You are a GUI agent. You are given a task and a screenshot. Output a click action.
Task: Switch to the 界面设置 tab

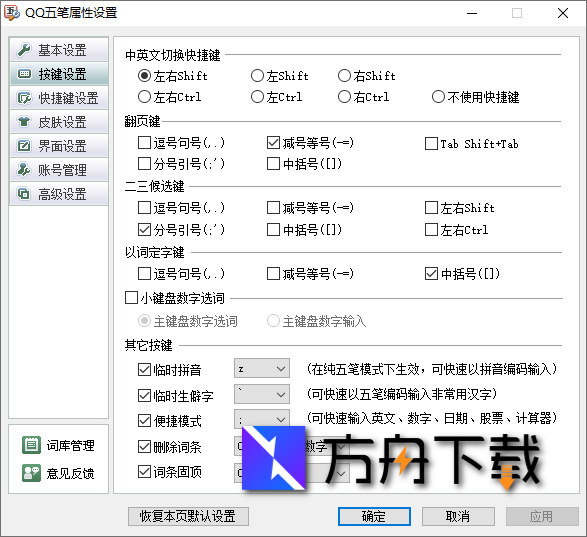click(59, 146)
